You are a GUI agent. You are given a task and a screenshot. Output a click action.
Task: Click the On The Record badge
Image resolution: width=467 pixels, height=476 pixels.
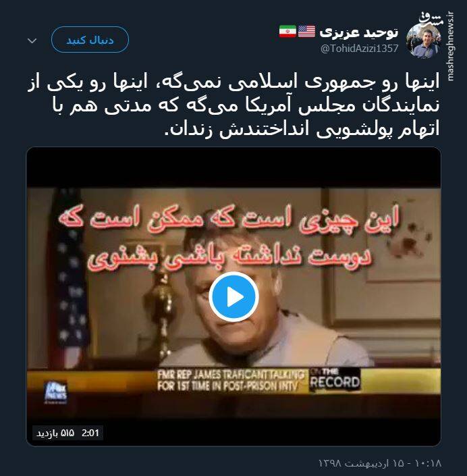(335, 379)
